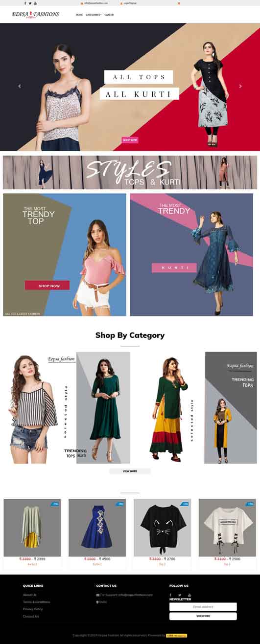Advance carousel with right arrow
Screen dimensions: 260x644
pos(240,86)
